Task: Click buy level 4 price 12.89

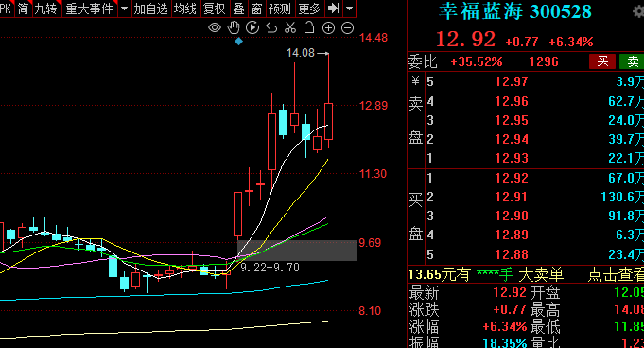Action: coord(512,235)
